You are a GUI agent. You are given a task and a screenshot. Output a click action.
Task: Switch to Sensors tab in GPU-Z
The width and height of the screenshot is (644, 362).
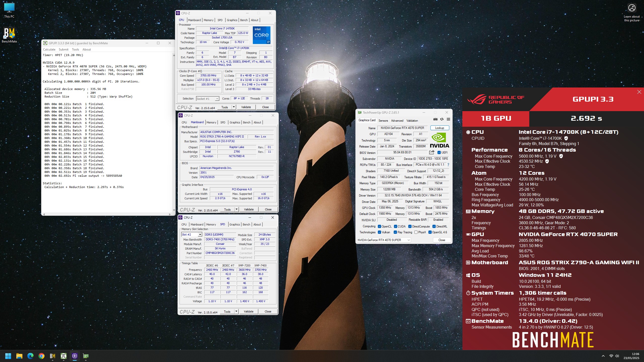pyautogui.click(x=383, y=121)
